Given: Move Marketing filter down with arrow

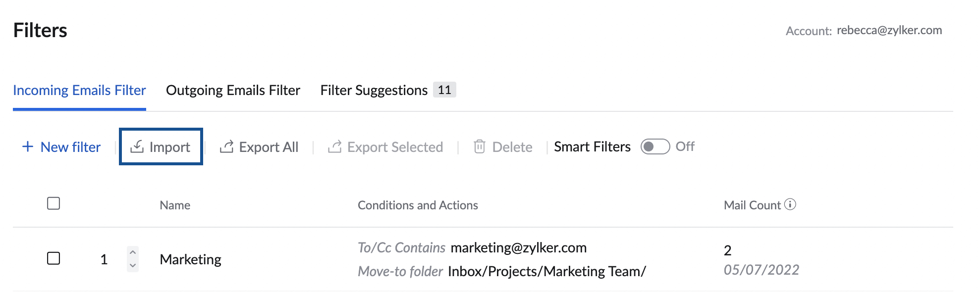Looking at the screenshot, I should 132,266.
